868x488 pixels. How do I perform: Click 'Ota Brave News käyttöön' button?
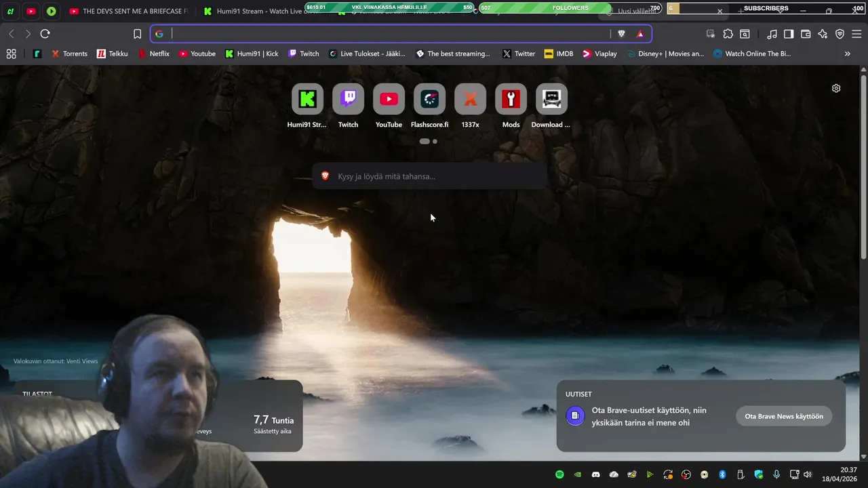pyautogui.click(x=784, y=416)
